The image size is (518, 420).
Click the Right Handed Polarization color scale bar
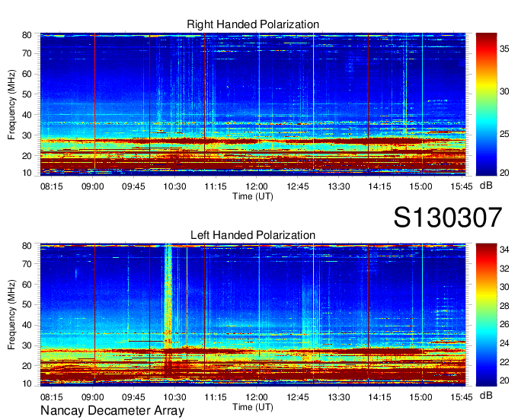pos(486,104)
